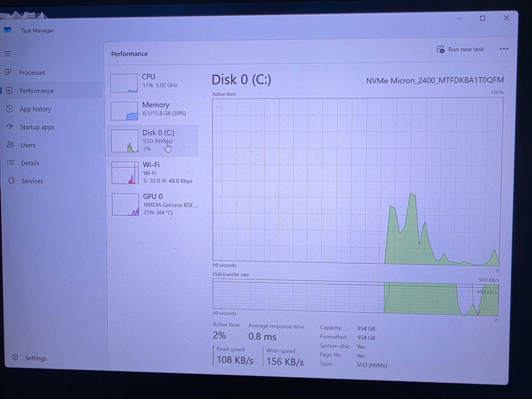Click the GPU 0 resource label
Image resolution: width=532 pixels, height=399 pixels.
[153, 196]
